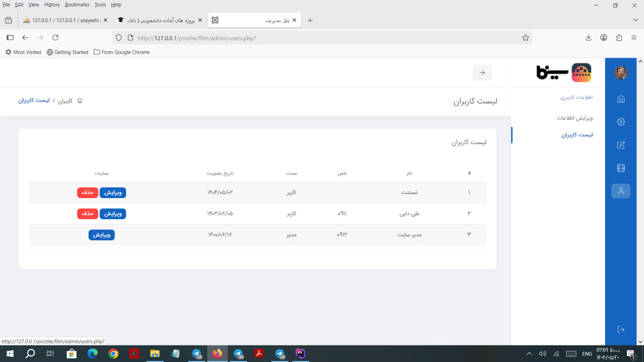Open ویرایش اطلاعات menu item

pos(575,118)
